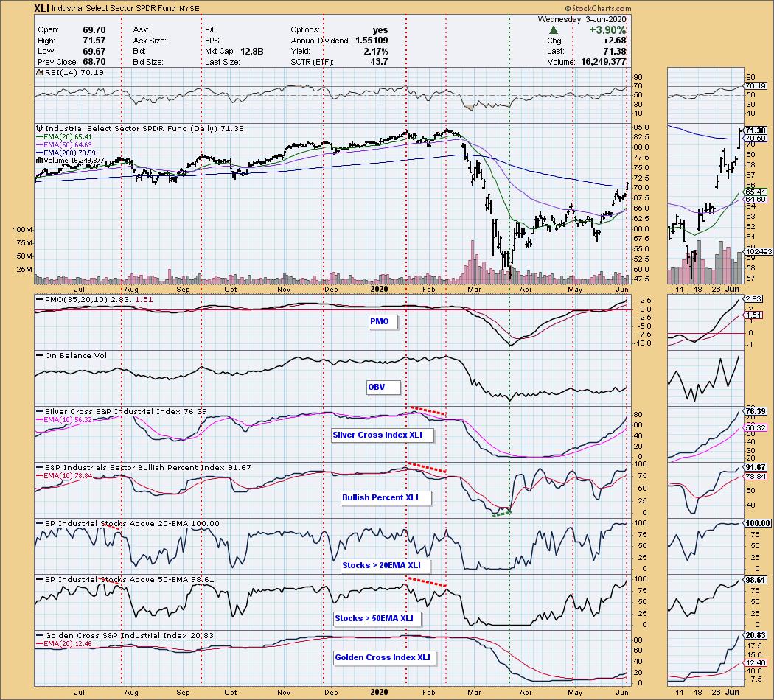Screen dimensions: 774x700
Task: Click 'Golden Cross S&P Industrial Index 20.83' label
Action: click(129, 635)
